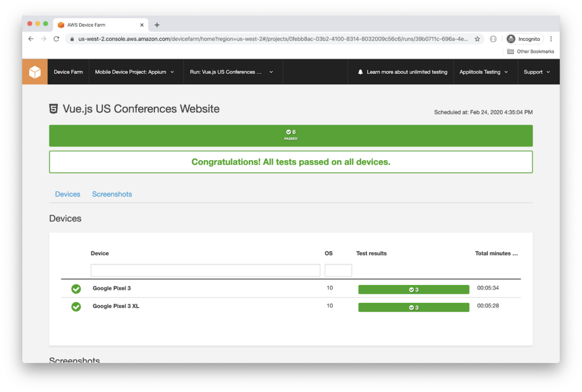Image resolution: width=582 pixels, height=392 pixels.
Task: Open a new browser tab with plus
Action: point(157,25)
